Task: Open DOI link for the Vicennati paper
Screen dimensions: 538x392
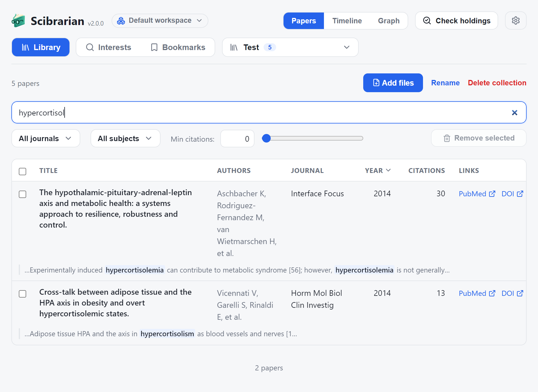Action: pos(512,293)
